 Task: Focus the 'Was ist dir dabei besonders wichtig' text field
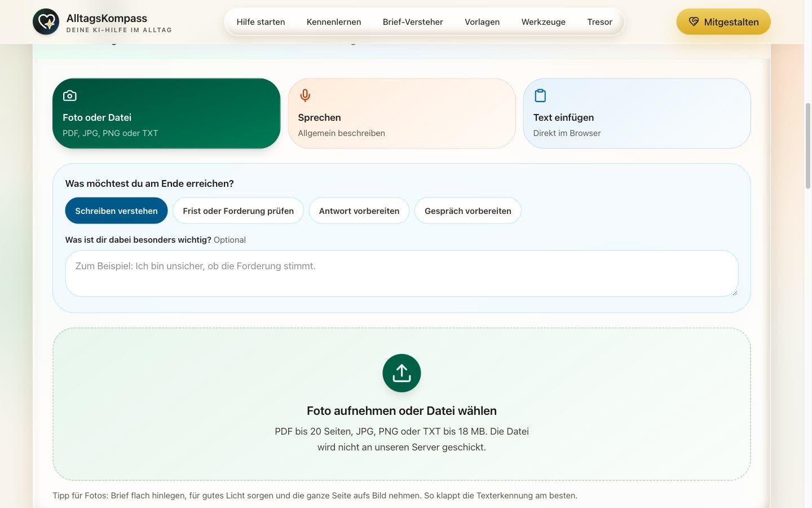tap(401, 274)
